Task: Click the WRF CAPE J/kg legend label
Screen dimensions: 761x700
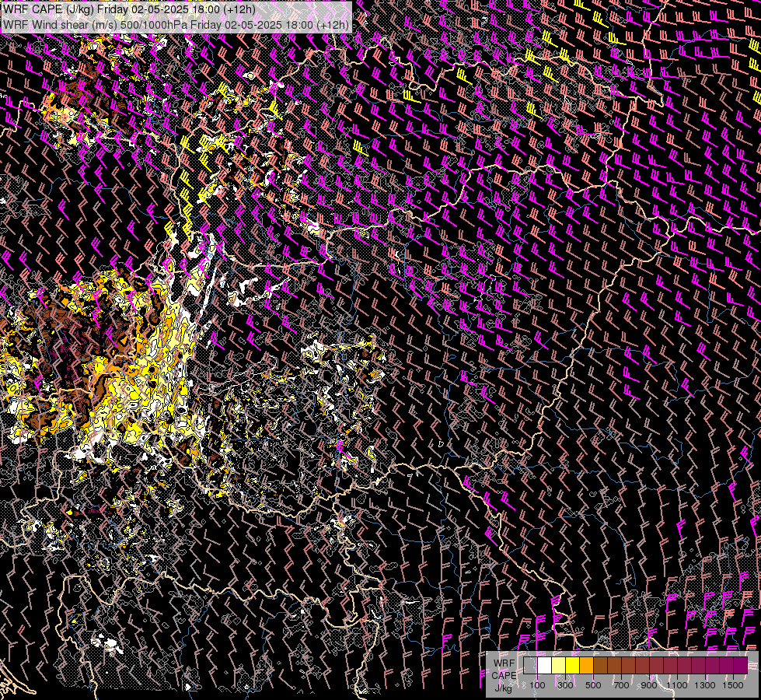Action: 504,676
